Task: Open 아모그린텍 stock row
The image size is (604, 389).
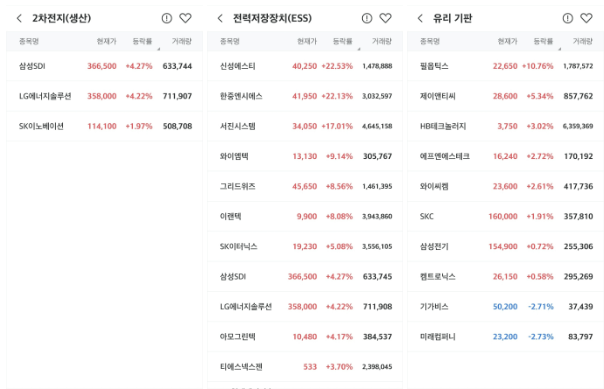Action: click(x=305, y=337)
